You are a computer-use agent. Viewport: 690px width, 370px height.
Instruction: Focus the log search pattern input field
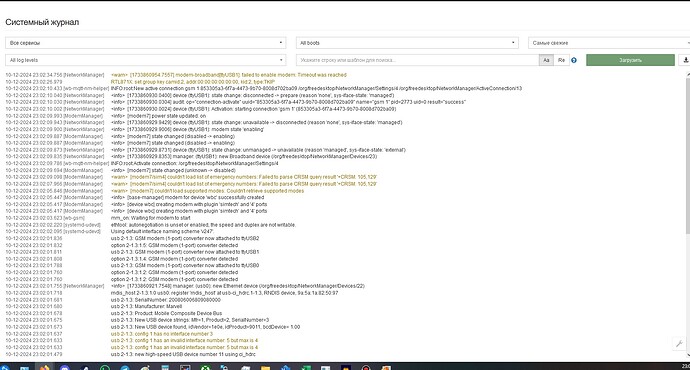[417, 60]
